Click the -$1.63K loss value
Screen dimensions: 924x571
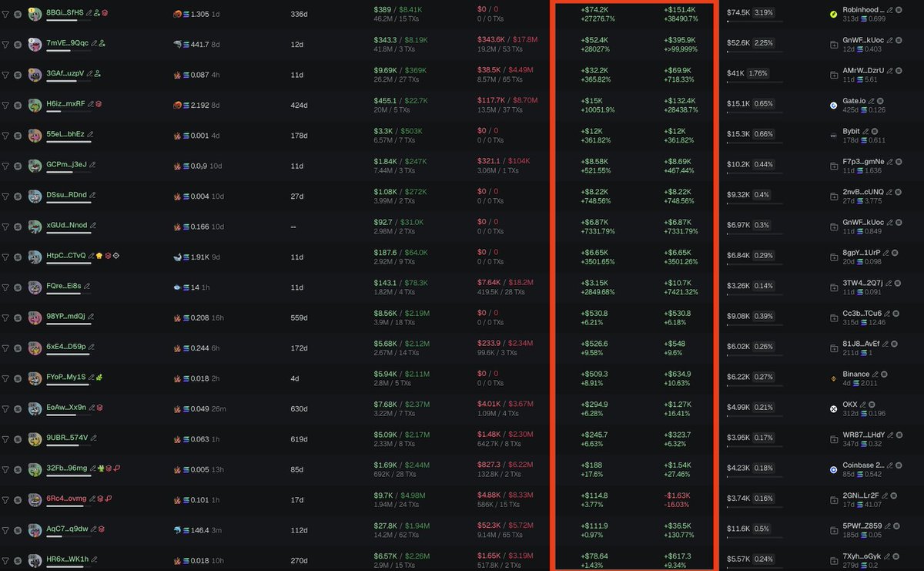pos(677,495)
